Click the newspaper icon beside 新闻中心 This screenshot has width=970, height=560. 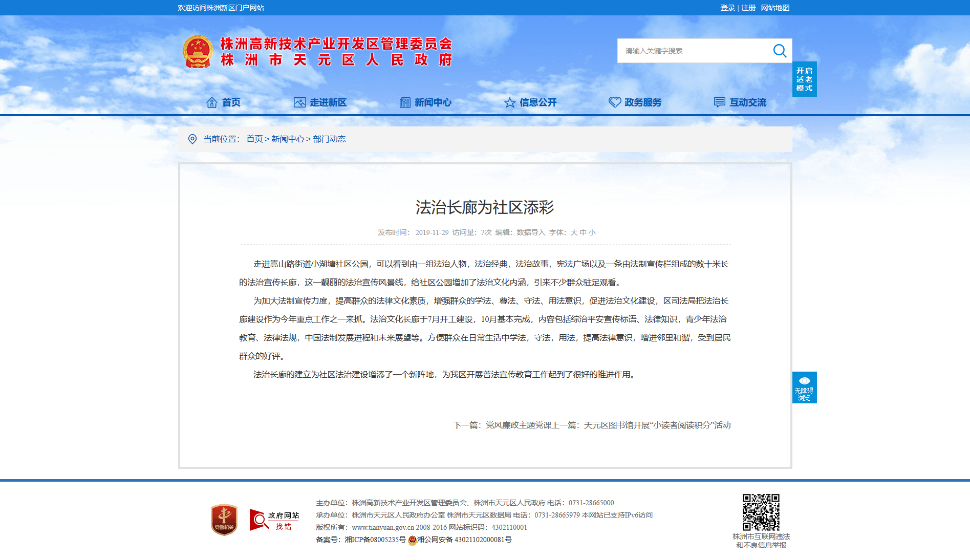[x=405, y=102]
